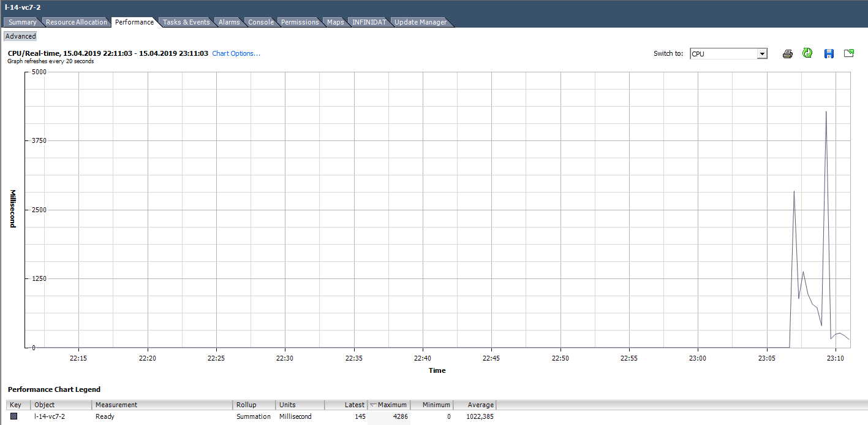
Task: Switch to the Tasks & Events tab
Action: coord(186,21)
